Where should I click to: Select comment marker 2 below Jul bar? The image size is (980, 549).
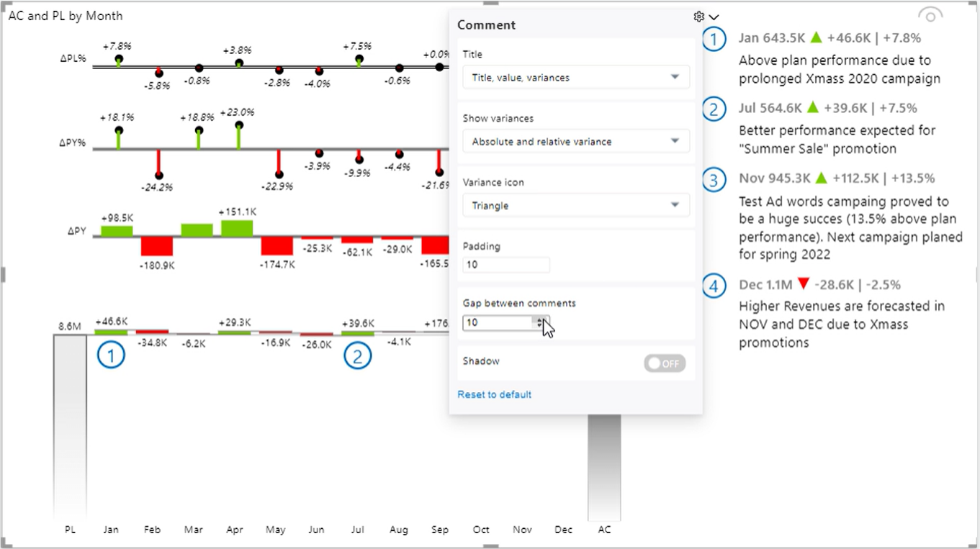[357, 355]
